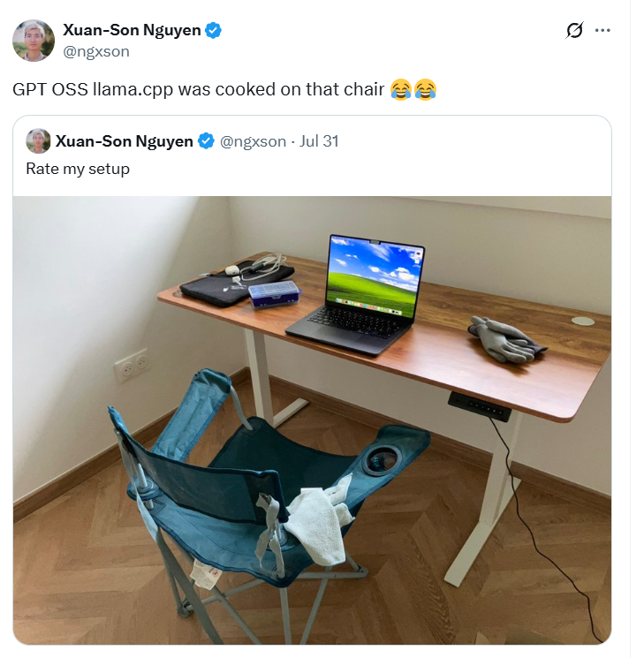Open the @ngxson handle in quoted tweet
The height and width of the screenshot is (658, 644).
pos(254,141)
